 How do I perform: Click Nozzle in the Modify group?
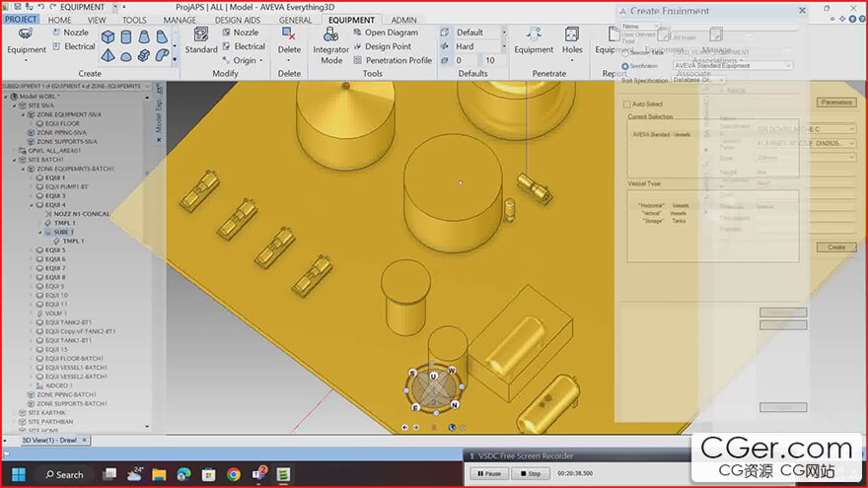(x=241, y=33)
